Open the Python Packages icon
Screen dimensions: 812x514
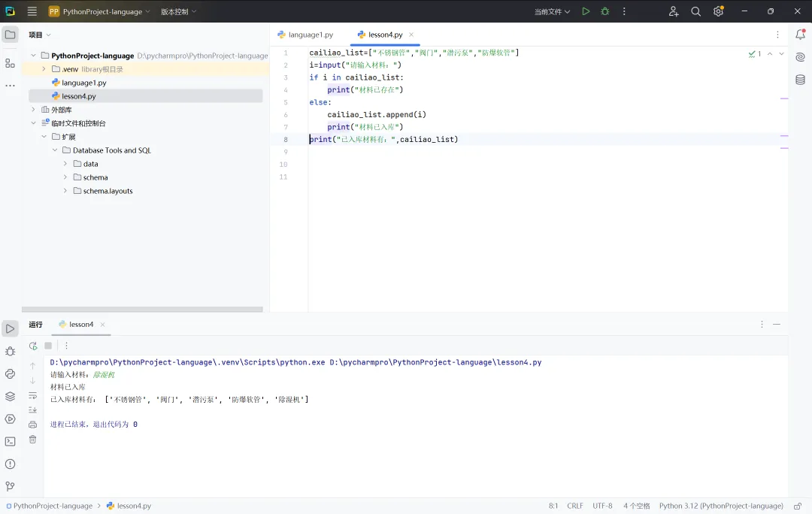click(10, 397)
